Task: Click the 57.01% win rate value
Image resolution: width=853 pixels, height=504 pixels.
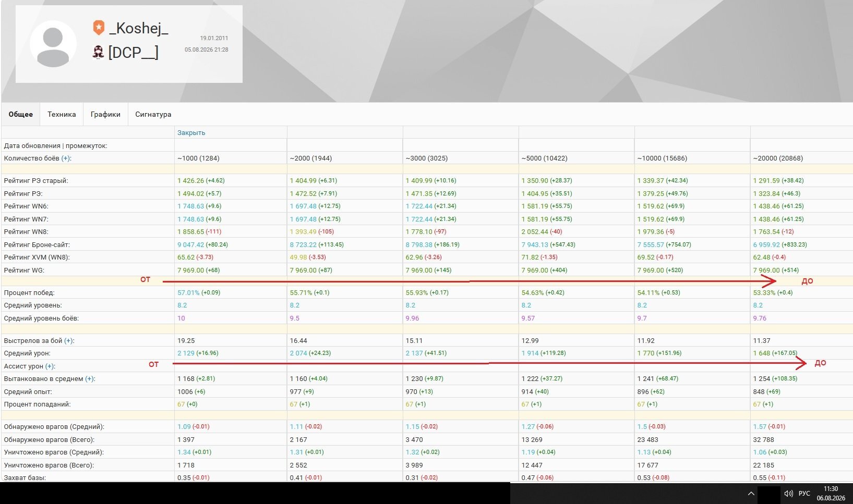Action: [188, 292]
